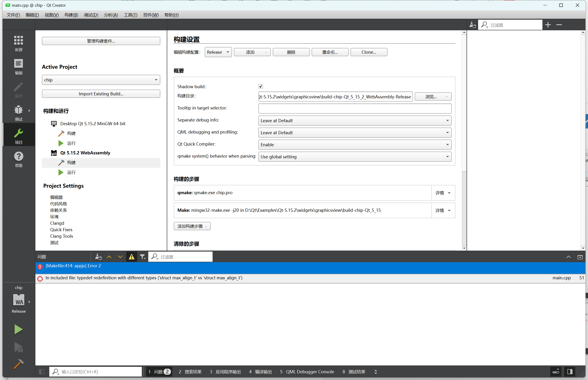Click the issues filter (过滤器) input
This screenshot has width=588, height=380.
point(180,257)
